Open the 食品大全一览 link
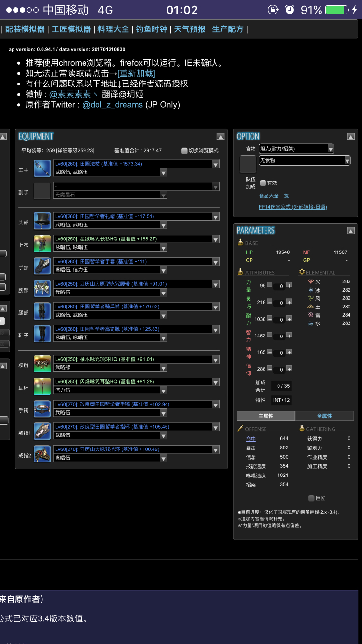 (274, 196)
